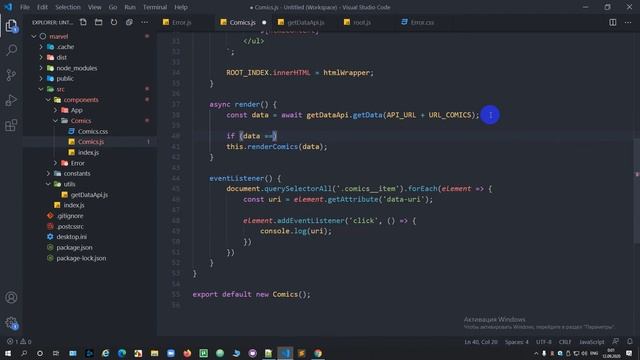Image resolution: width=640 pixels, height=360 pixels.
Task: Collapse the components folder
Action: (48, 100)
